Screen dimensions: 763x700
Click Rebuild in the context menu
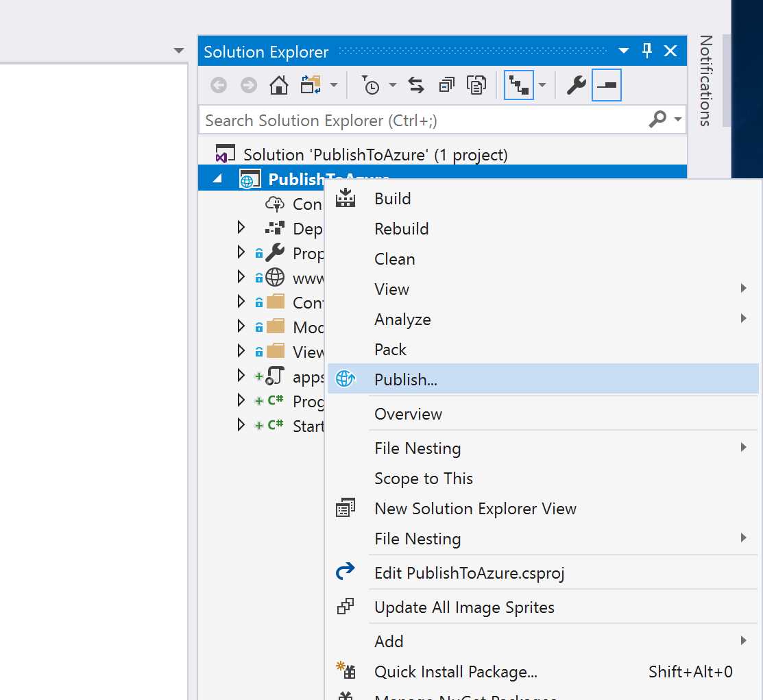[x=402, y=229]
